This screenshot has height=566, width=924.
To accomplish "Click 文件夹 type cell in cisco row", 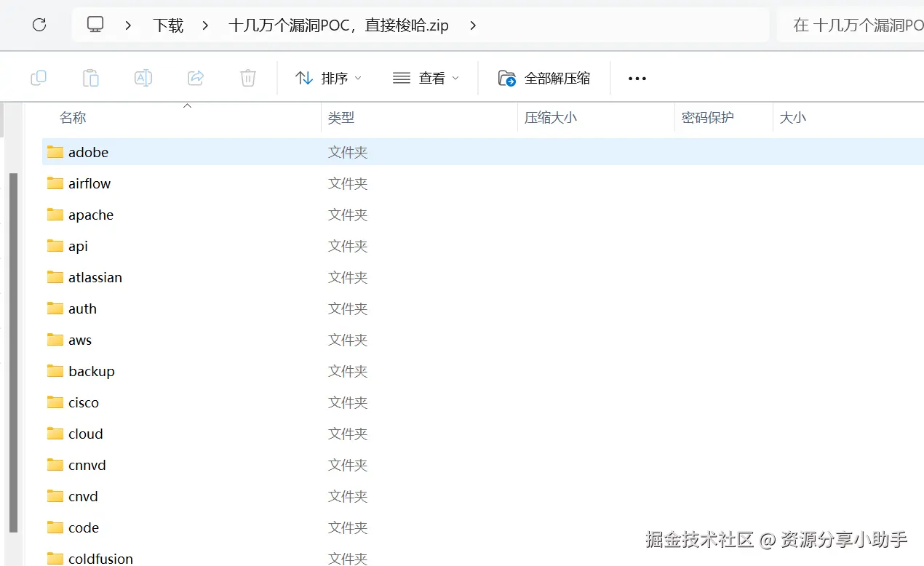I will click(x=348, y=402).
